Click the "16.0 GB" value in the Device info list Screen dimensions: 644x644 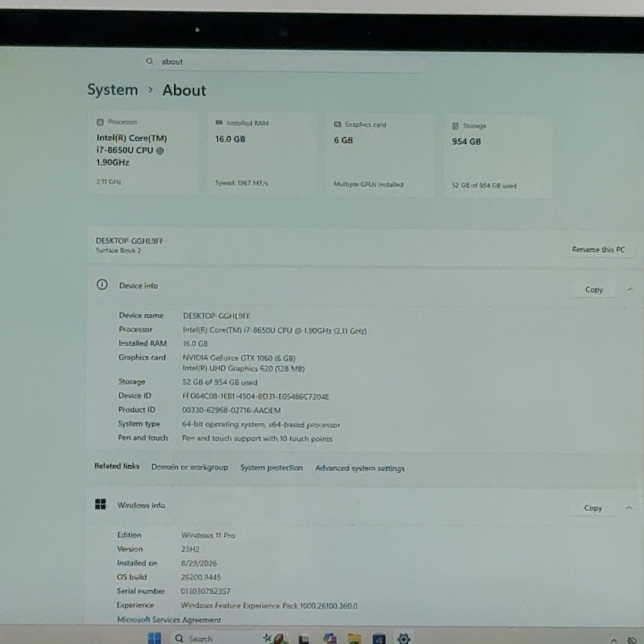point(195,344)
